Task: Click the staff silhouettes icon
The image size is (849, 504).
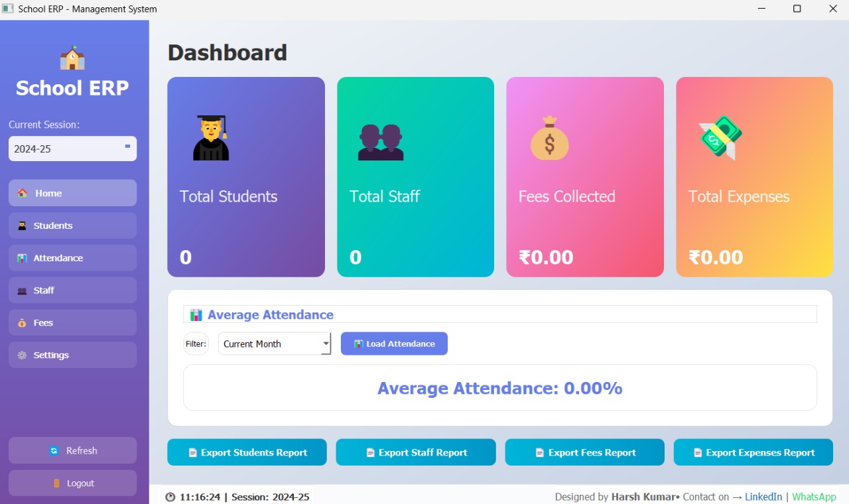Action: 381,142
